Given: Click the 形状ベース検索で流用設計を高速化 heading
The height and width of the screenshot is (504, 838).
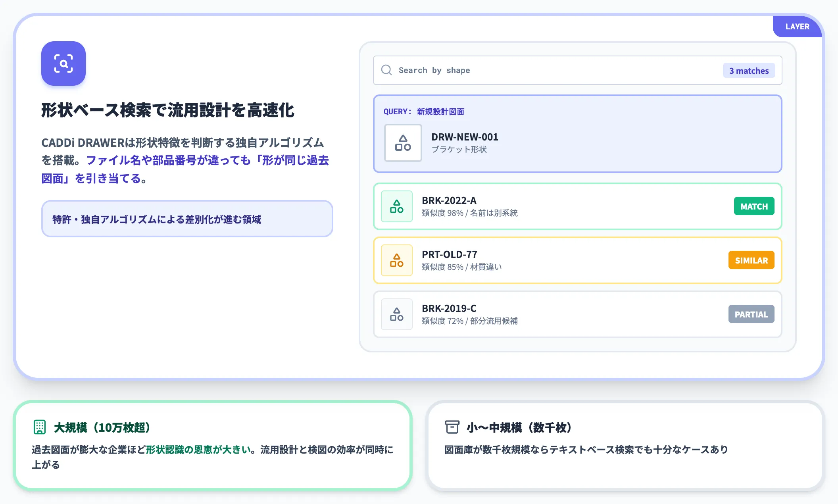Looking at the screenshot, I should [x=168, y=110].
